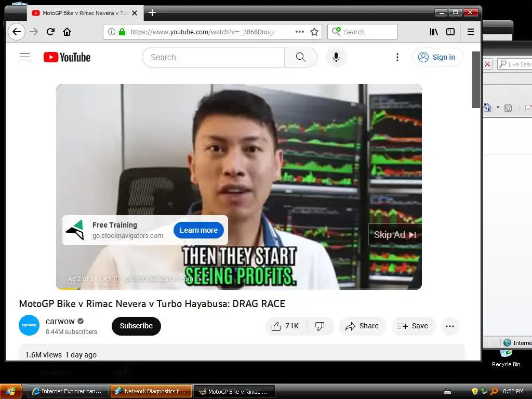
Task: Switch to Internet Explorer cannot display taskbar item
Action: 68,392
